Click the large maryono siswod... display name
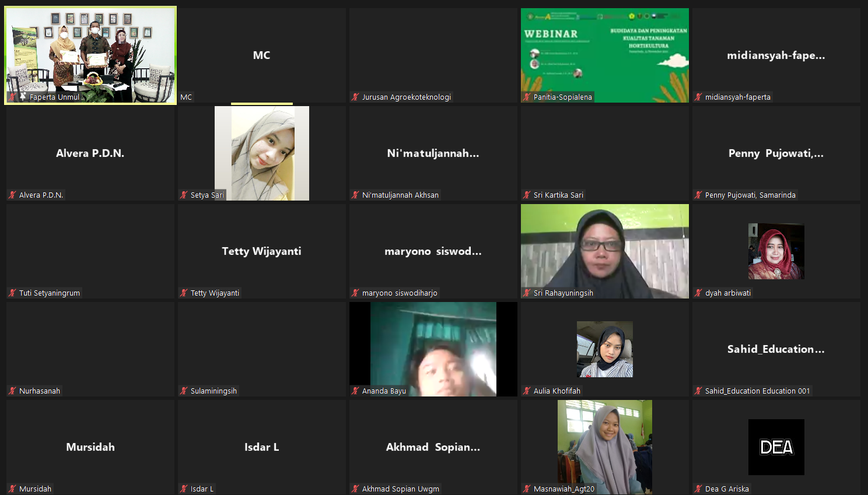 tap(433, 251)
